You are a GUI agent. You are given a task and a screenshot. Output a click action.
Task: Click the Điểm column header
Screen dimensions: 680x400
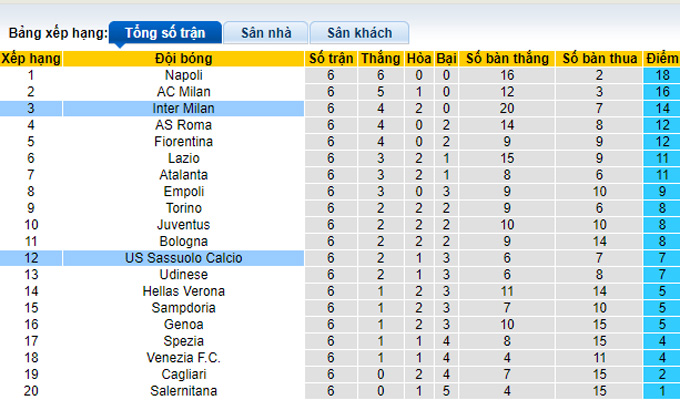(x=662, y=58)
